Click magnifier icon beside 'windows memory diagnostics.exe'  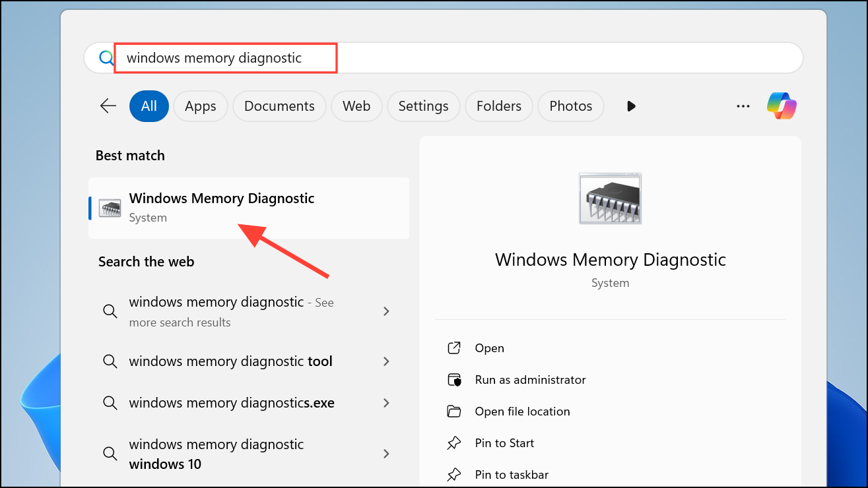110,403
